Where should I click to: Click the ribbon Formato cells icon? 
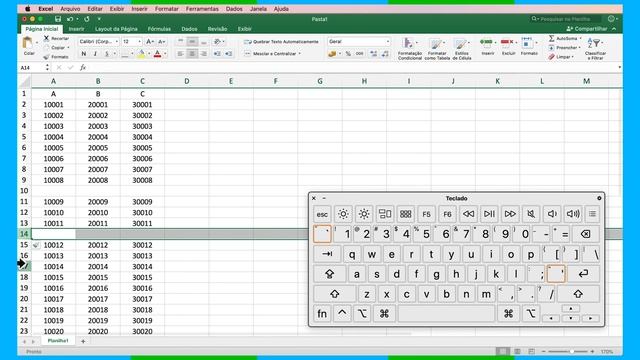[527, 42]
